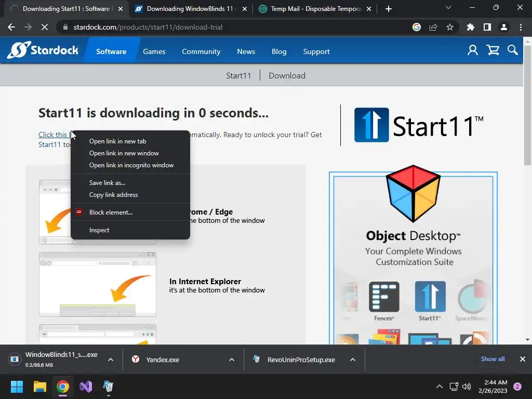532x399 pixels.
Task: Close the Downloading Start11 tab
Action: coord(121,9)
